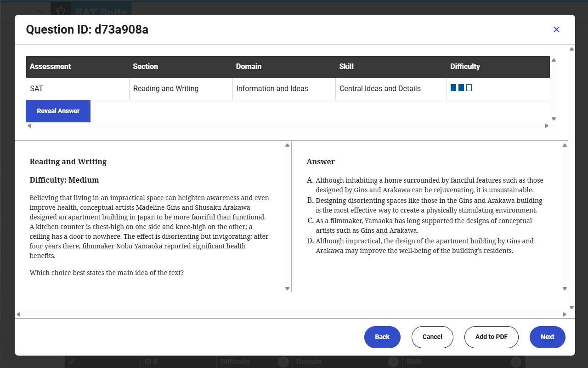Go back with the Back button
The height and width of the screenshot is (368, 588).
click(382, 337)
